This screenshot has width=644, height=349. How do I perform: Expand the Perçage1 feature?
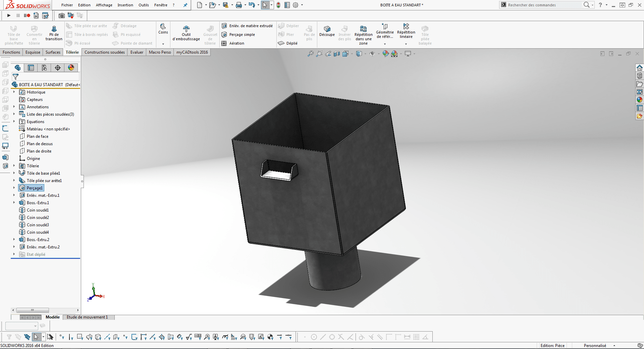[14, 188]
